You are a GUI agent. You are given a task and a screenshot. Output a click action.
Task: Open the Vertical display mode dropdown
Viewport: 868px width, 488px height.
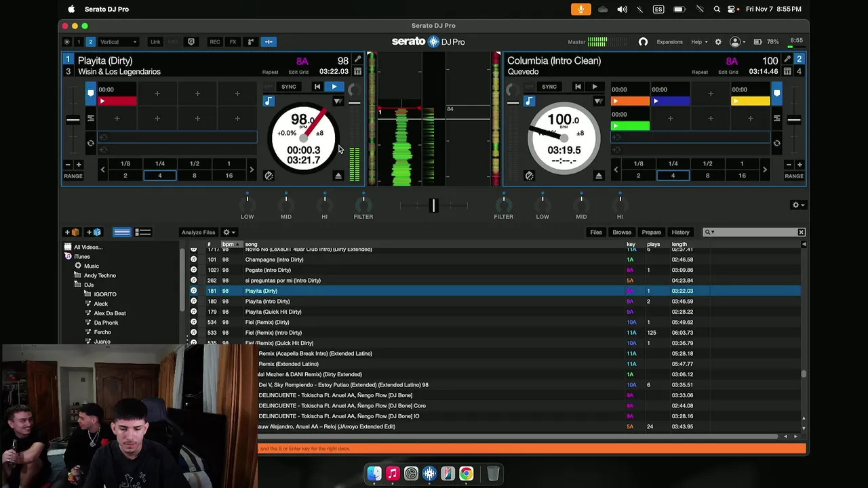118,42
